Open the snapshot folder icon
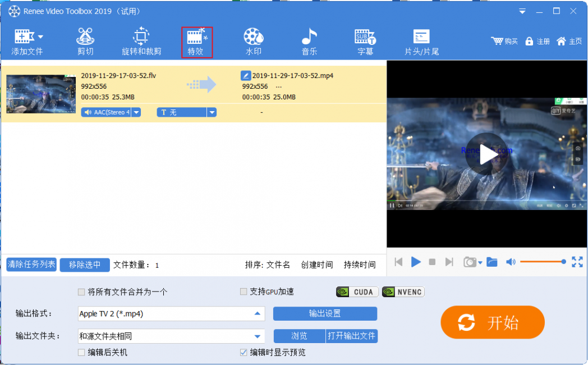This screenshot has height=365, width=588. click(492, 262)
